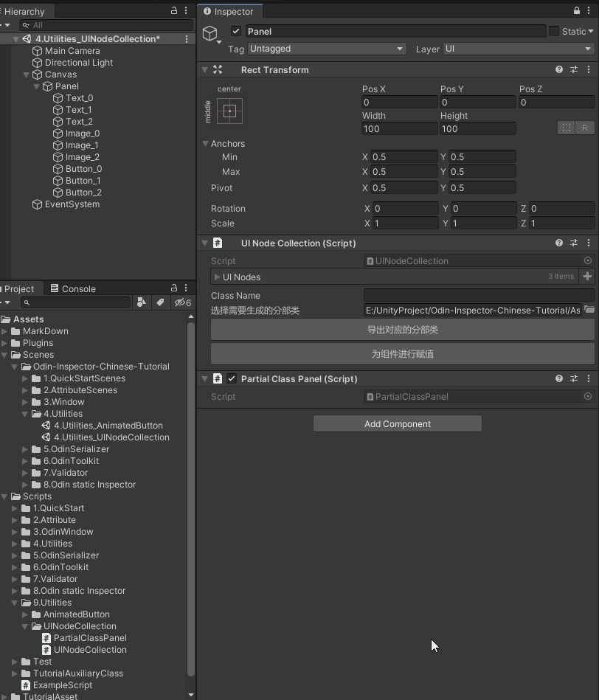Expand the UI Nodes list foldout
The height and width of the screenshot is (700, 599).
[217, 277]
